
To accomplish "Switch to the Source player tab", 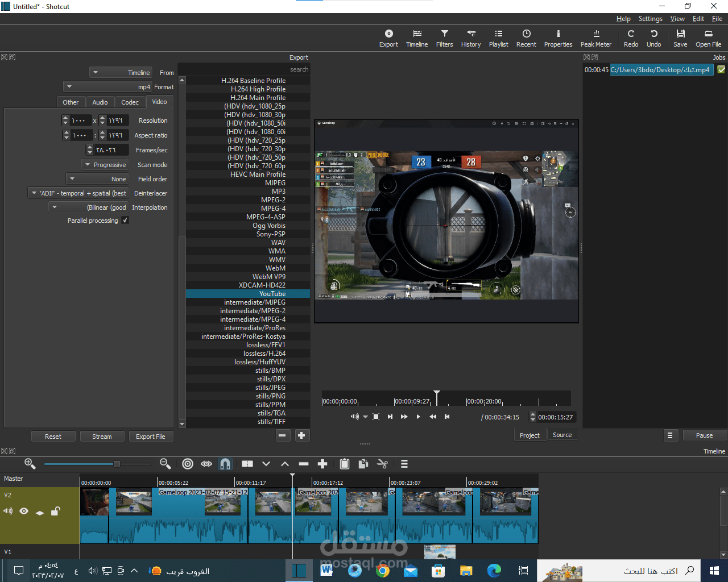I will [x=562, y=435].
